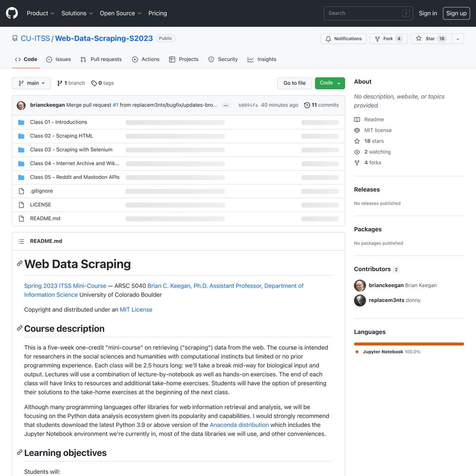The image size is (476, 476).
Task: Switch to the Actions tab
Action: 146,59
